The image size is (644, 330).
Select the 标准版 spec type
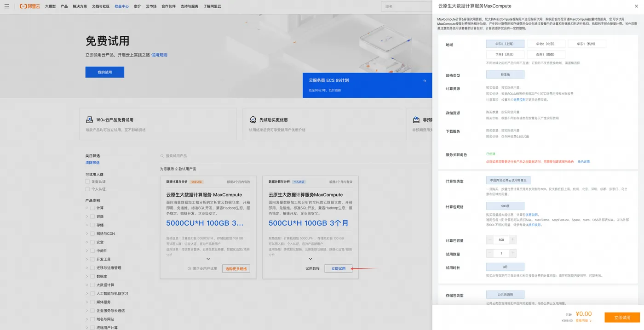[505, 74]
